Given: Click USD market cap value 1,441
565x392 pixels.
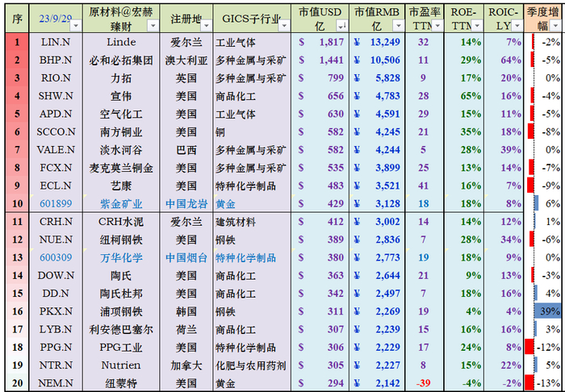Looking at the screenshot, I should (332, 60).
